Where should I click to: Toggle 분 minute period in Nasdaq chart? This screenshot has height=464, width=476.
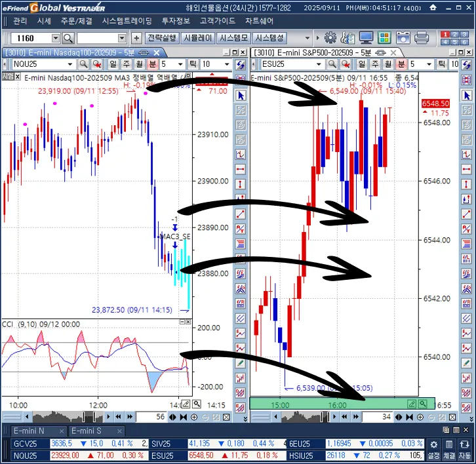pos(152,64)
